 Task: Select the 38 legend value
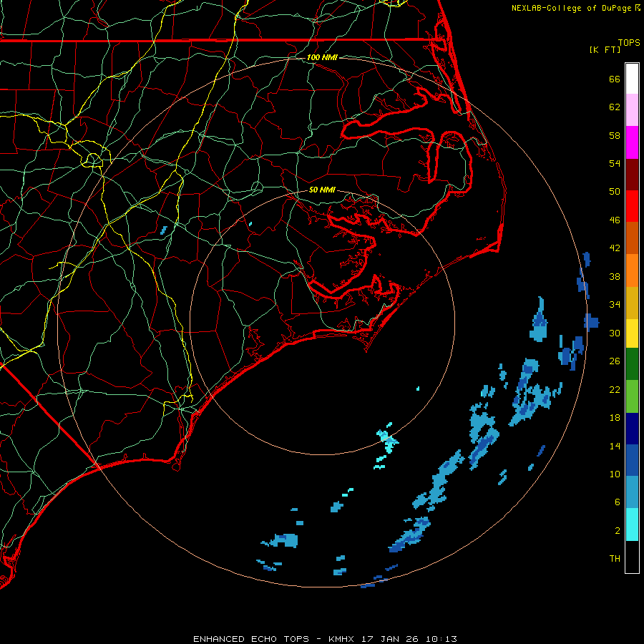point(615,276)
